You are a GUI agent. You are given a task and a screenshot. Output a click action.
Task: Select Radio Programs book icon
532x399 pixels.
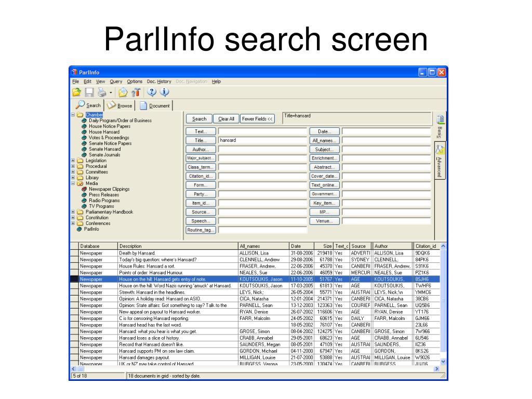click(84, 201)
